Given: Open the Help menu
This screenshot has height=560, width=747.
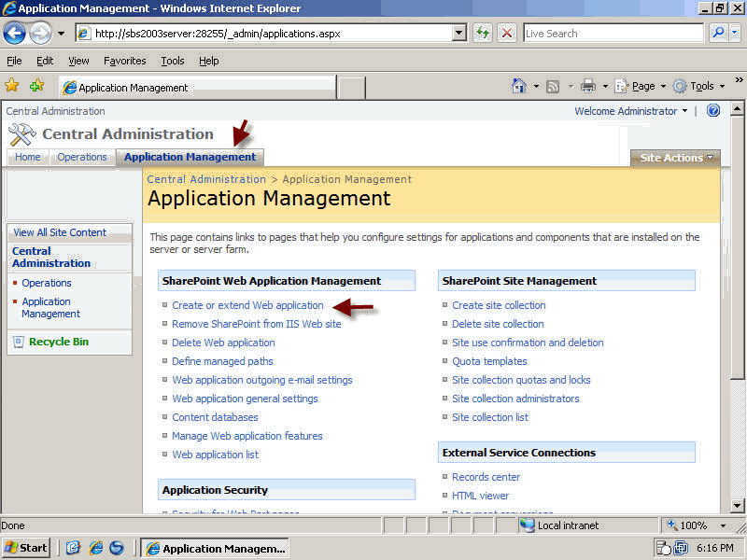Looking at the screenshot, I should 208,61.
